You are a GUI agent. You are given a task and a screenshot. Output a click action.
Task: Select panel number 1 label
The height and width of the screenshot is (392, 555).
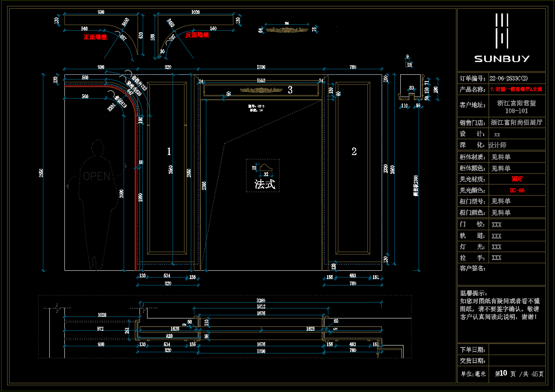tap(169, 151)
